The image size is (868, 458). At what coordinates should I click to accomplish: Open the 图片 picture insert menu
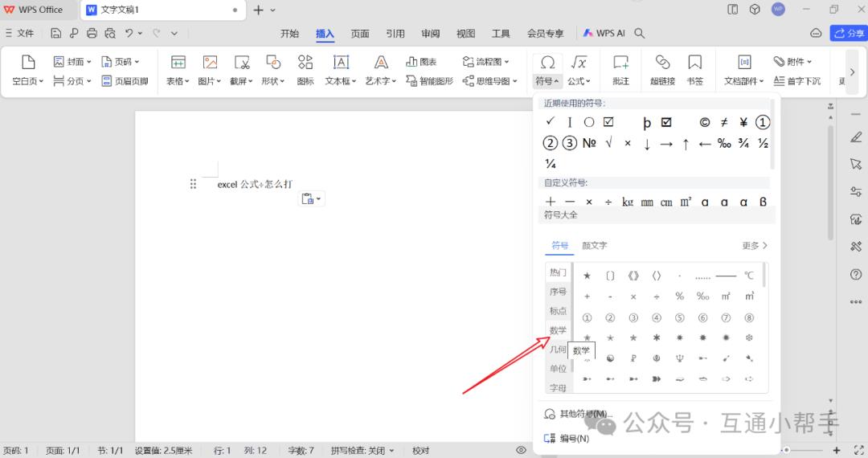209,70
